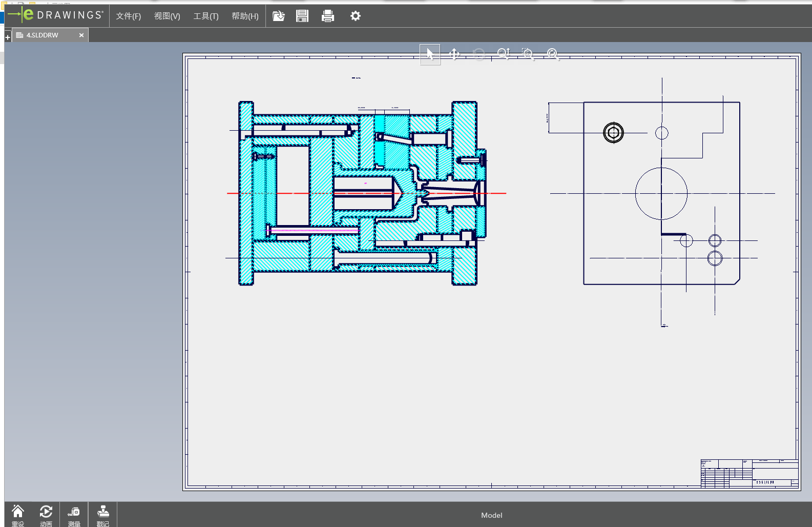
Task: Select the dynamic Zoom tool
Action: [x=503, y=54]
